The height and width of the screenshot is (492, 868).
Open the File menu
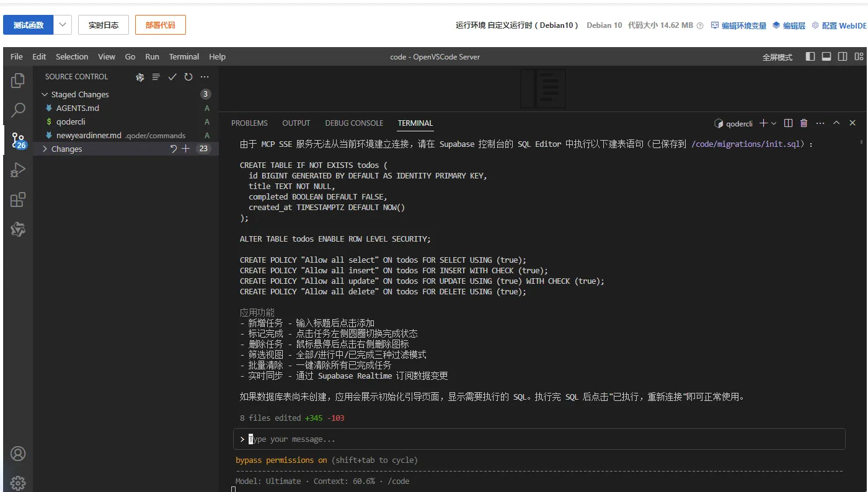pyautogui.click(x=17, y=56)
